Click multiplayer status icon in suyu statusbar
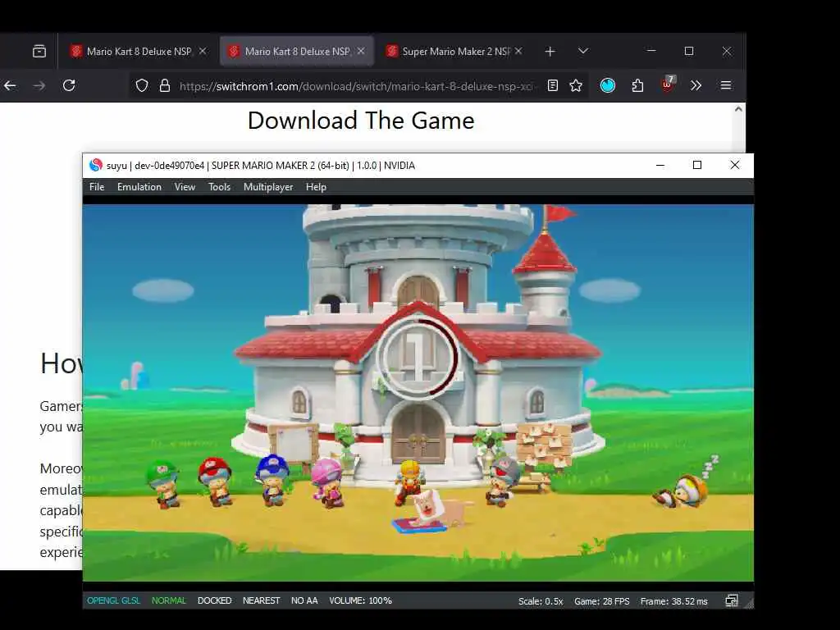This screenshot has width=840, height=630. click(x=731, y=600)
